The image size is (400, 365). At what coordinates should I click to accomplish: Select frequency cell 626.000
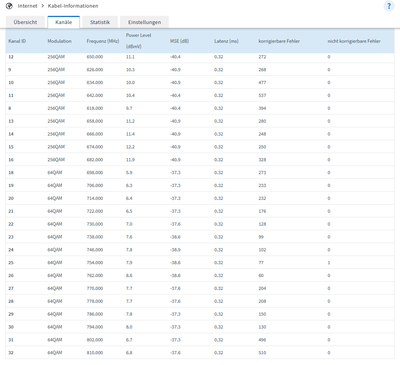(x=95, y=70)
